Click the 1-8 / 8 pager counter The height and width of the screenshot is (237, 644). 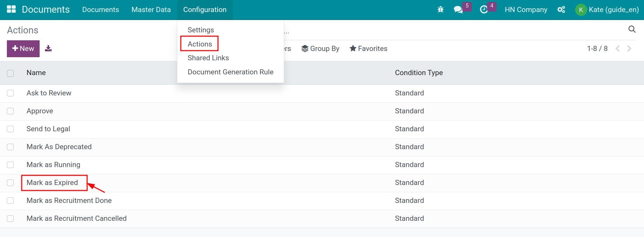pos(597,49)
